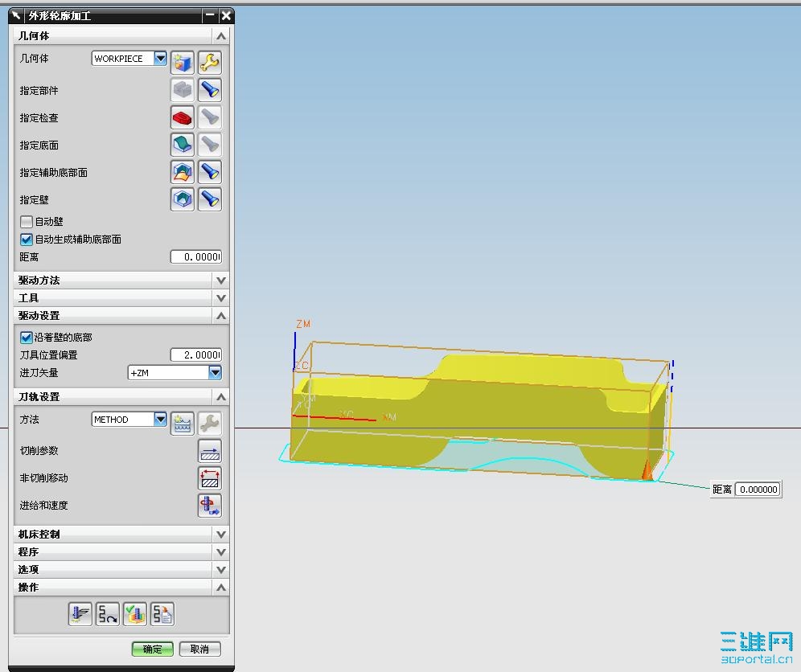Image resolution: width=801 pixels, height=672 pixels.
Task: Open the 进刀矢量 +ZM dropdown
Action: tap(215, 373)
